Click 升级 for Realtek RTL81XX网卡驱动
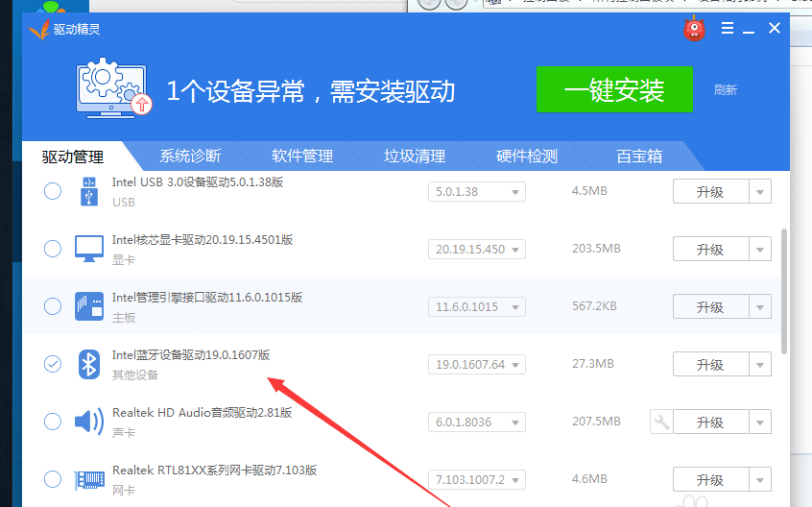 pos(711,479)
